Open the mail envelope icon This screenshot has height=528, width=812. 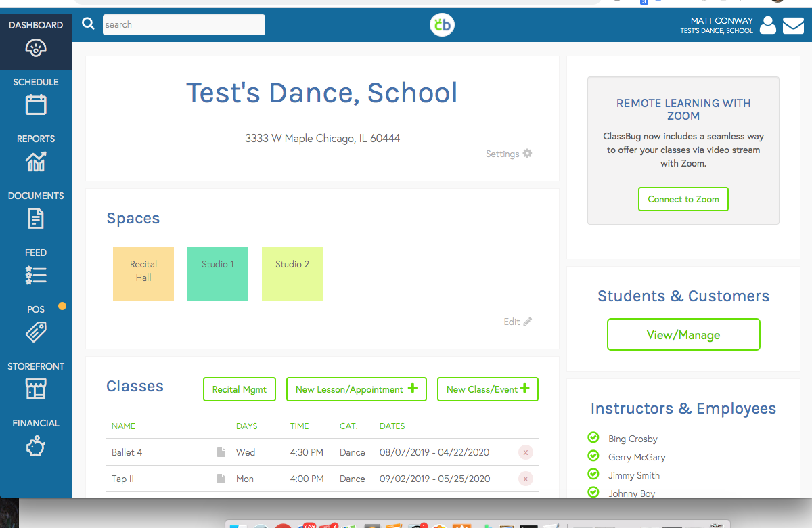(793, 26)
